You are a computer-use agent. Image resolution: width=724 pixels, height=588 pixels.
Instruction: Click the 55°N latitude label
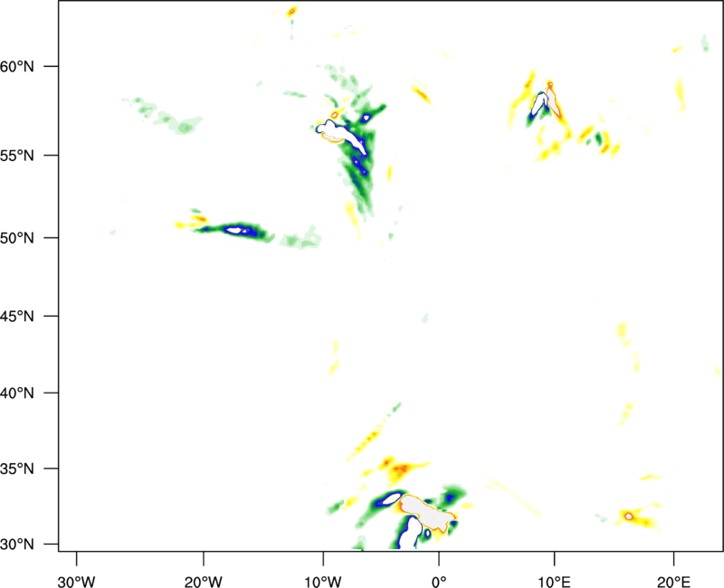coord(17,156)
